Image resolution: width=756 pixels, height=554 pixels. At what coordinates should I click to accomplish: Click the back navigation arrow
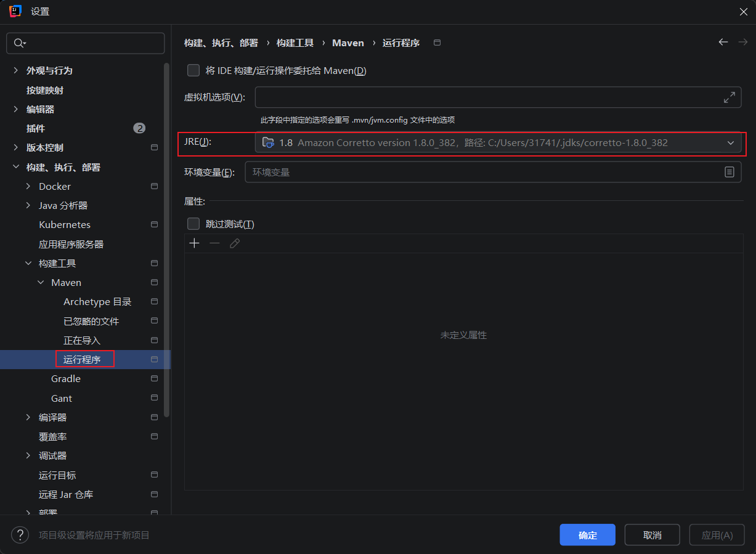tap(723, 42)
